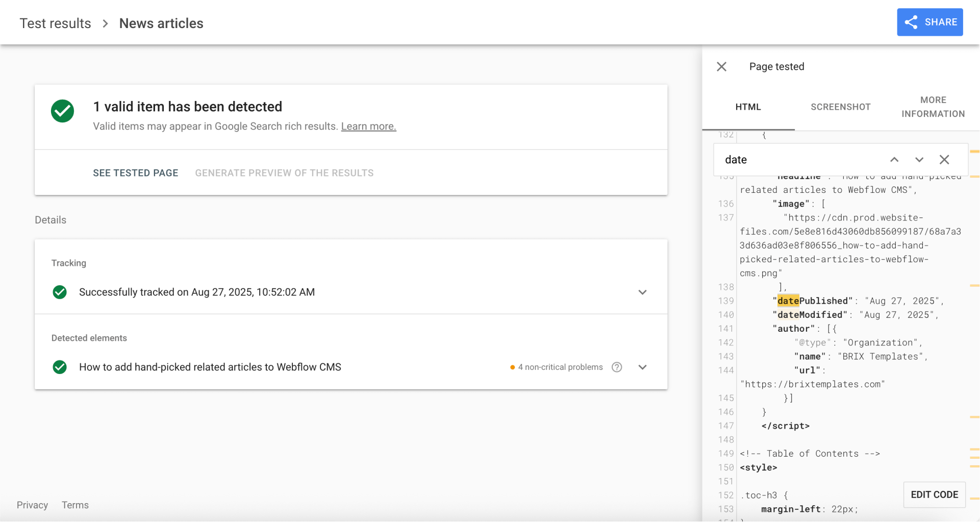Click the Table of Contents comment line
The image size is (980, 522).
[810, 454]
